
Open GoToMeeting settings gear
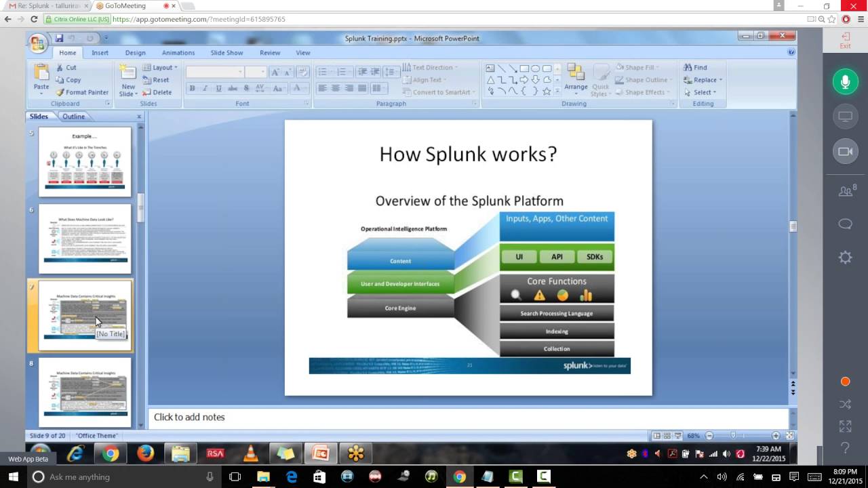(846, 258)
